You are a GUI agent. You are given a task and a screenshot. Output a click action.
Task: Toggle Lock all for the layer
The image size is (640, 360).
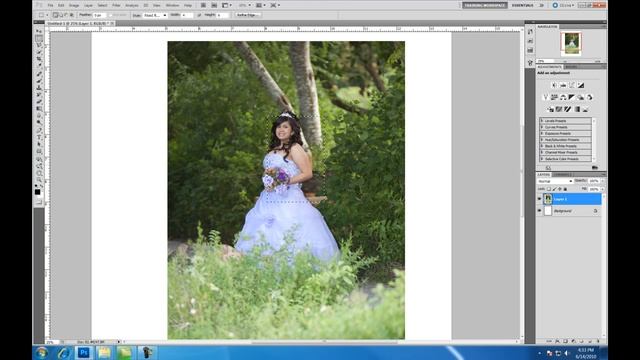[565, 189]
